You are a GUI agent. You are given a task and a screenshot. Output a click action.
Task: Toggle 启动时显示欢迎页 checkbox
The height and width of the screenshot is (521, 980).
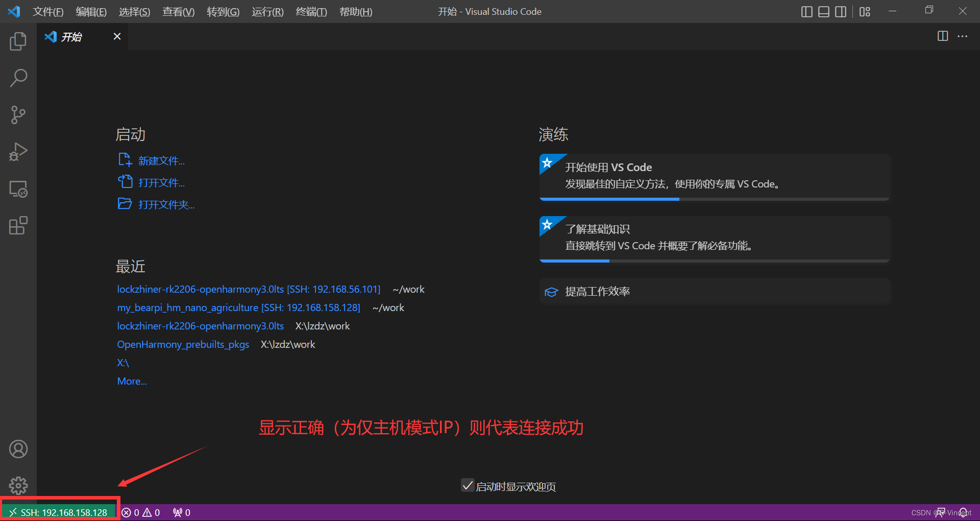click(467, 485)
